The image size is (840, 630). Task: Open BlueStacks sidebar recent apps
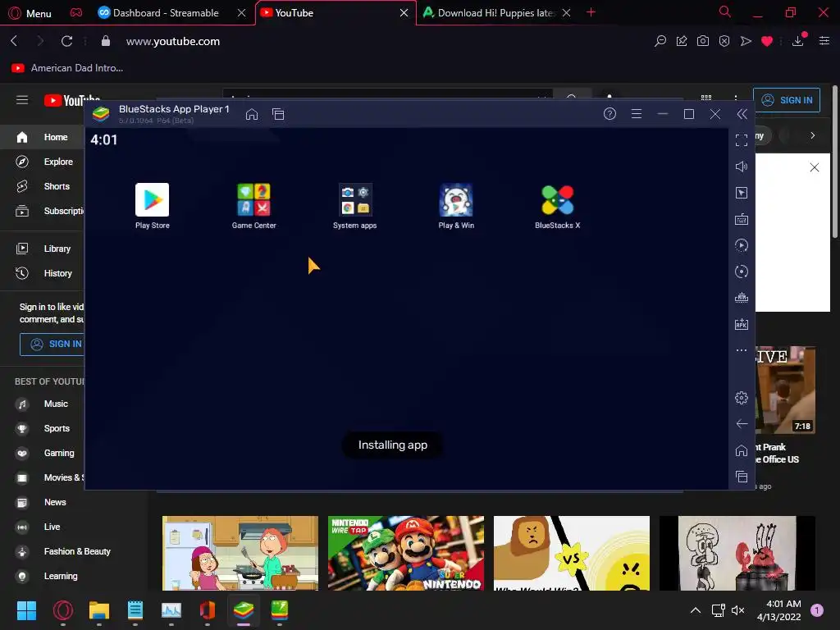click(x=742, y=477)
